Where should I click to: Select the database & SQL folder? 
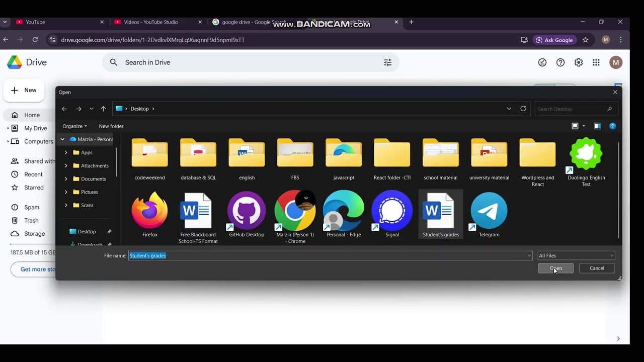pos(198,159)
